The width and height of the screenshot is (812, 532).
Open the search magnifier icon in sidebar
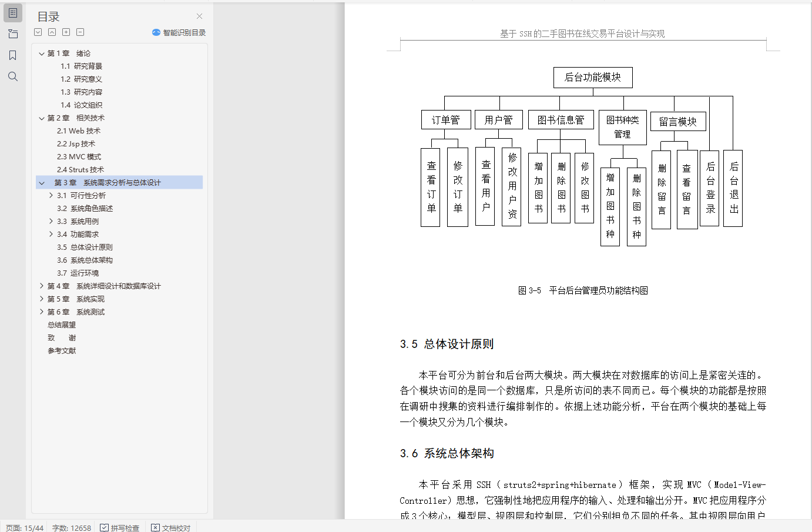[x=13, y=76]
